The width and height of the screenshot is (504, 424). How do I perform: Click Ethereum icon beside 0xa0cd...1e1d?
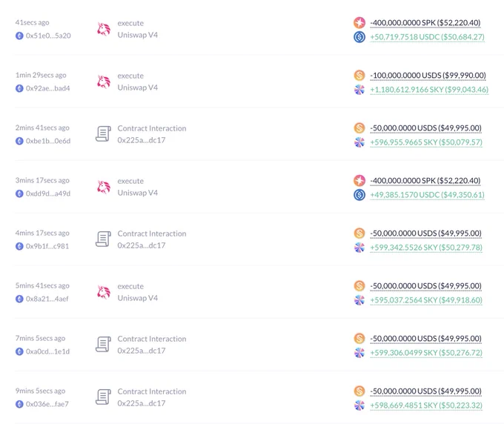click(19, 351)
